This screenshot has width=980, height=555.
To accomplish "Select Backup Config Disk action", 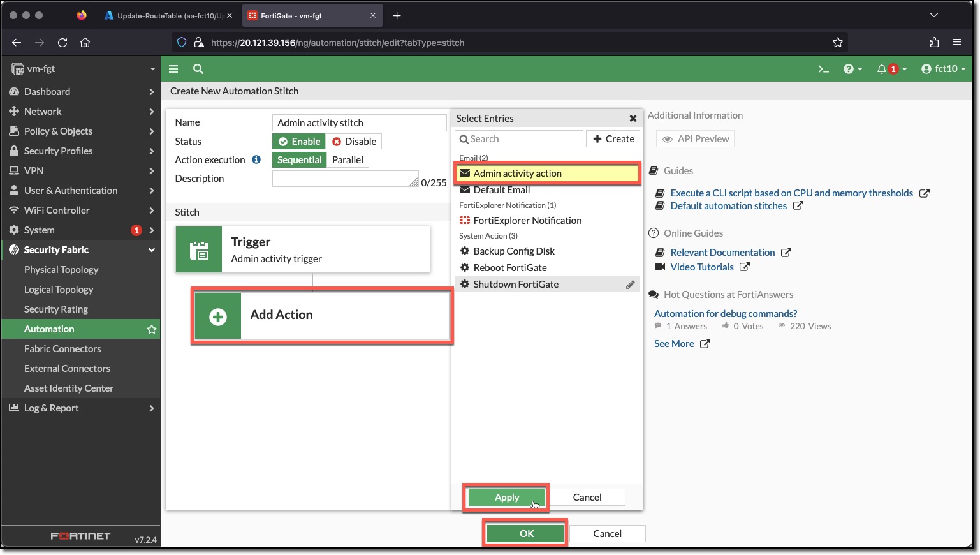I will click(548, 251).
